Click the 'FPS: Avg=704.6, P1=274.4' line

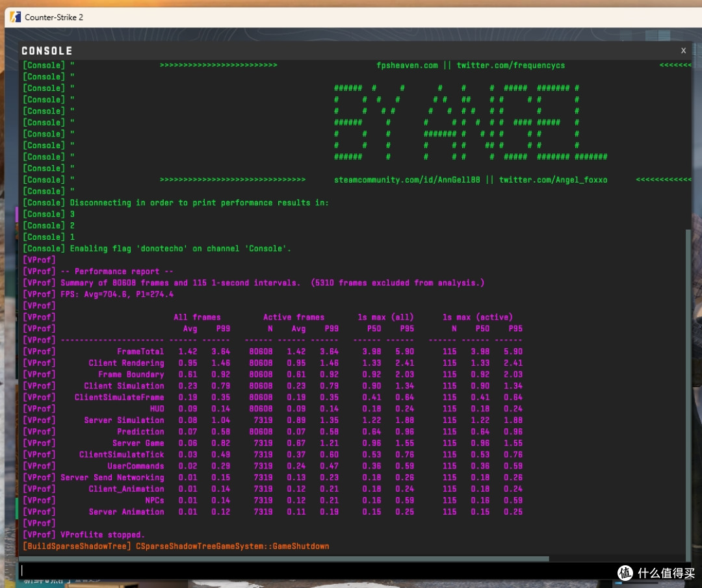pyautogui.click(x=117, y=294)
